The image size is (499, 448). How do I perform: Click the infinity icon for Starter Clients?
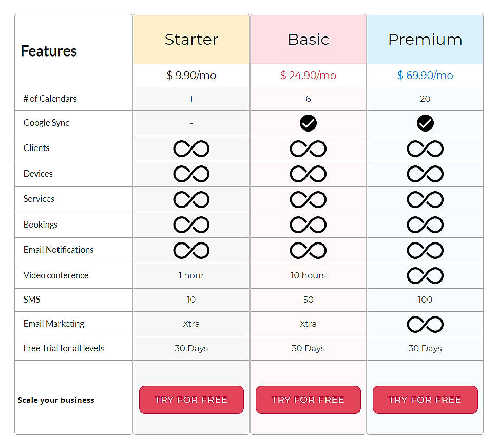191,148
